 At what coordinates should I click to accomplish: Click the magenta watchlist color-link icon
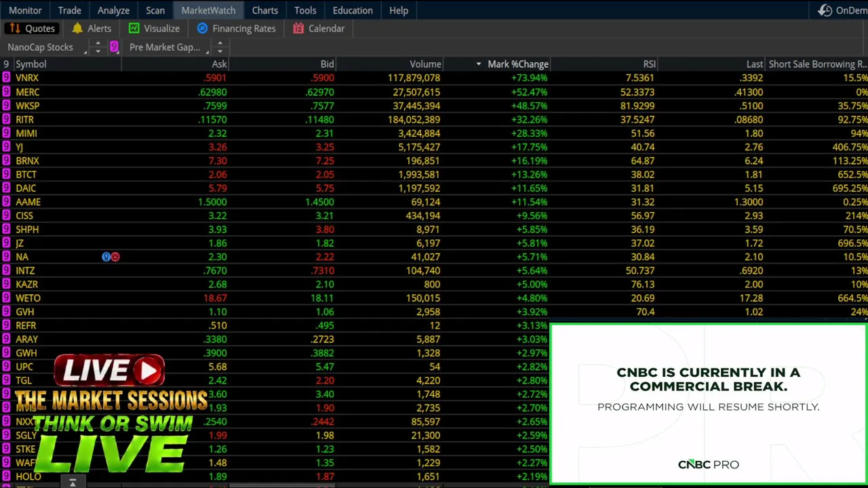(x=114, y=47)
